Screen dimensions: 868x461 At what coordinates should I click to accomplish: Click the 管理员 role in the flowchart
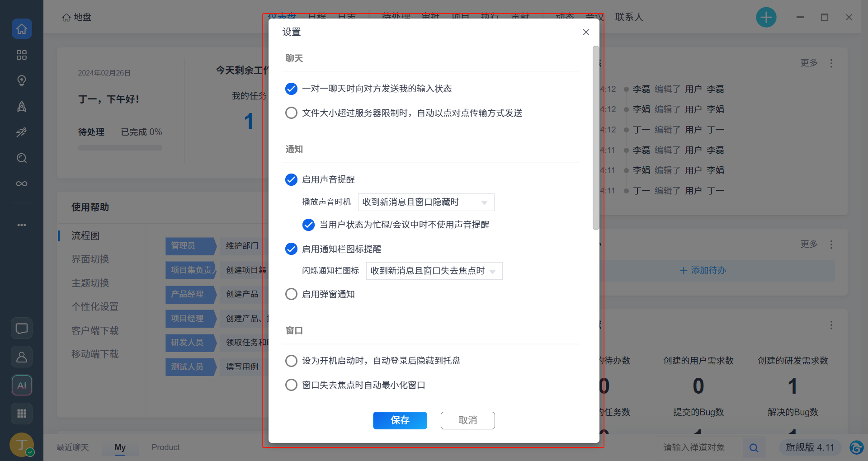pos(190,246)
